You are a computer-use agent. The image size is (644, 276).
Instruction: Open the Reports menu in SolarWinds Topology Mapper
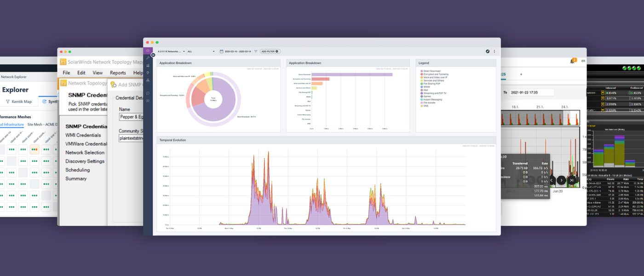click(x=118, y=73)
